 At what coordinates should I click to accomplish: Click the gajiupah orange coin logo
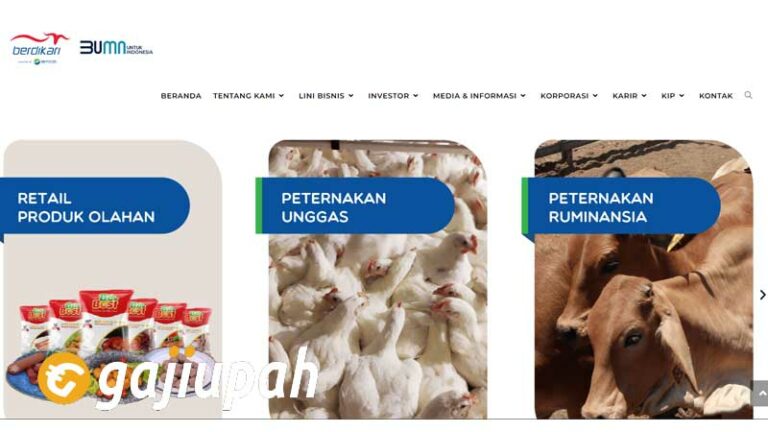coord(64,378)
